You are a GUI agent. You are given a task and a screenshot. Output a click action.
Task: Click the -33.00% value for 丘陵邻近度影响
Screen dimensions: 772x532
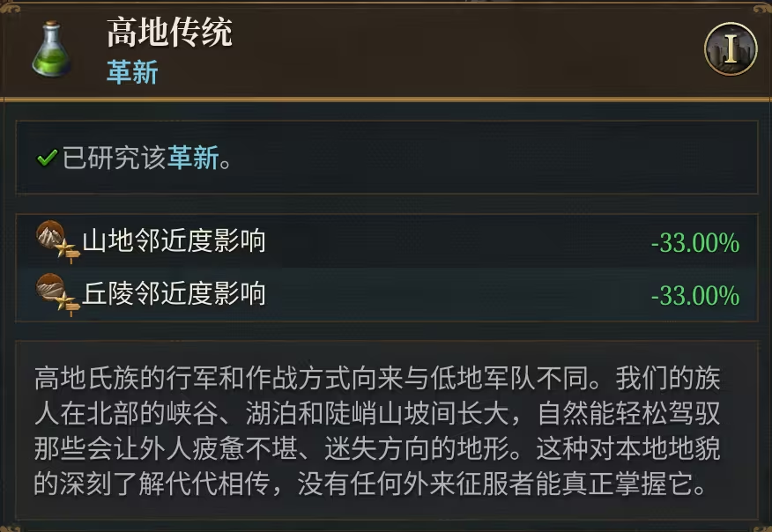coord(694,295)
